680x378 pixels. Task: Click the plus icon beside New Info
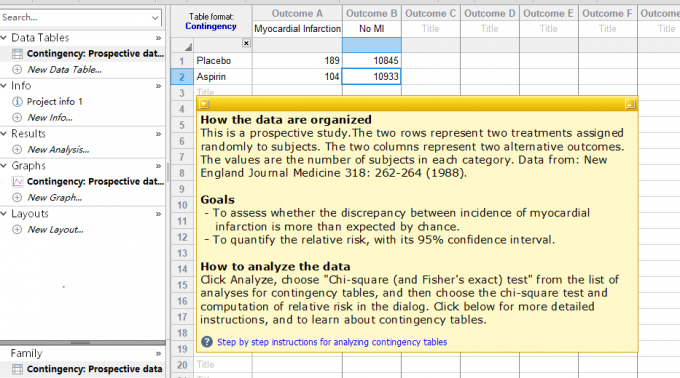click(17, 117)
